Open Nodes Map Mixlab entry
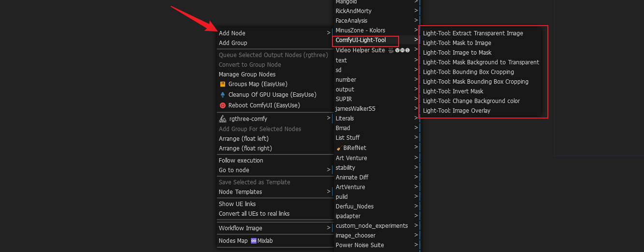 pyautogui.click(x=275, y=241)
